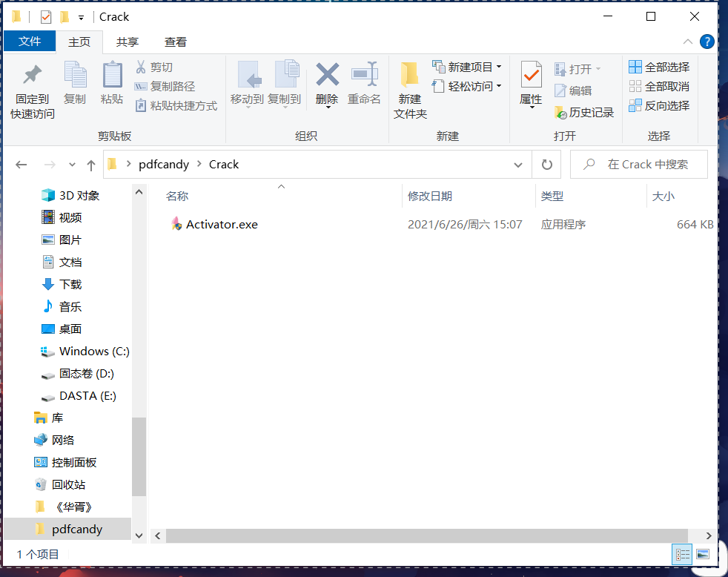Open the recent locations dropdown arrow

point(72,165)
